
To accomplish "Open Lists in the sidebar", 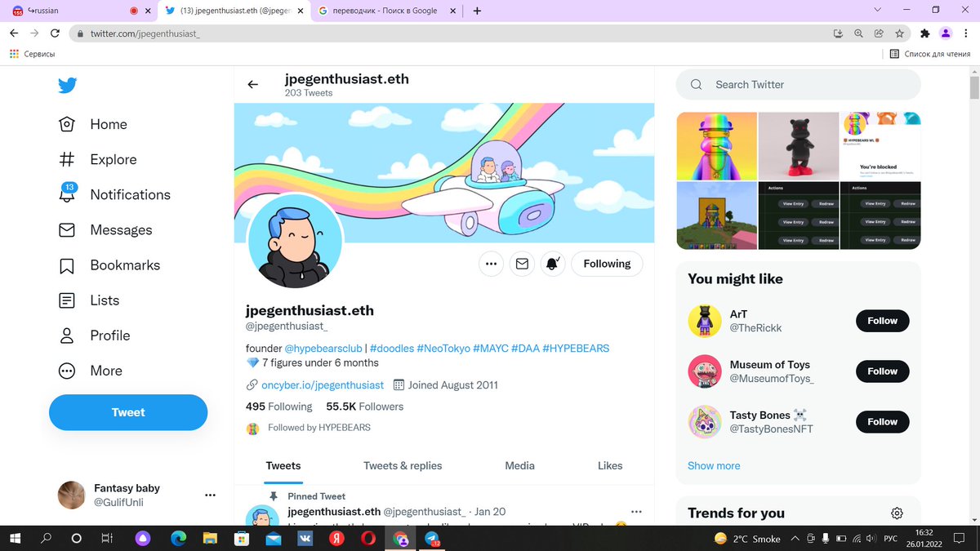I will (x=89, y=300).
